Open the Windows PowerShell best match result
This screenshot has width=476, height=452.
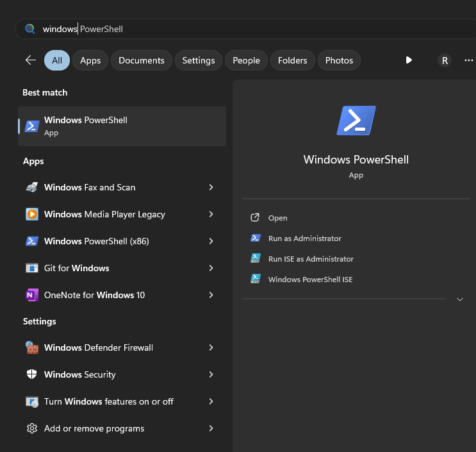(x=122, y=126)
